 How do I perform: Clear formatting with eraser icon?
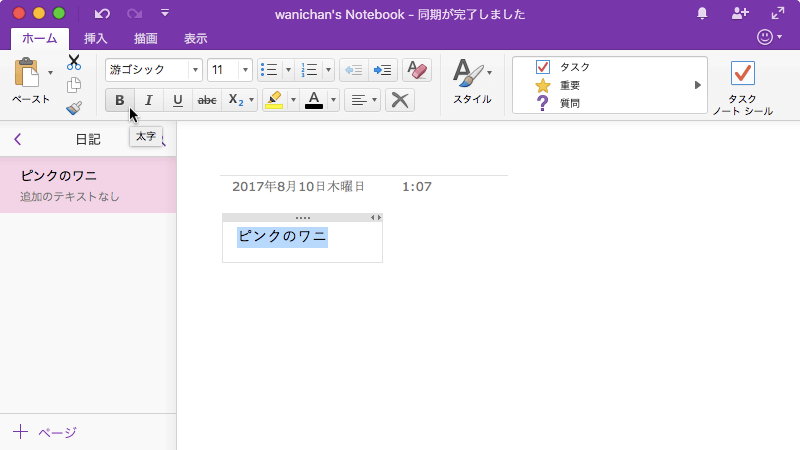[417, 70]
